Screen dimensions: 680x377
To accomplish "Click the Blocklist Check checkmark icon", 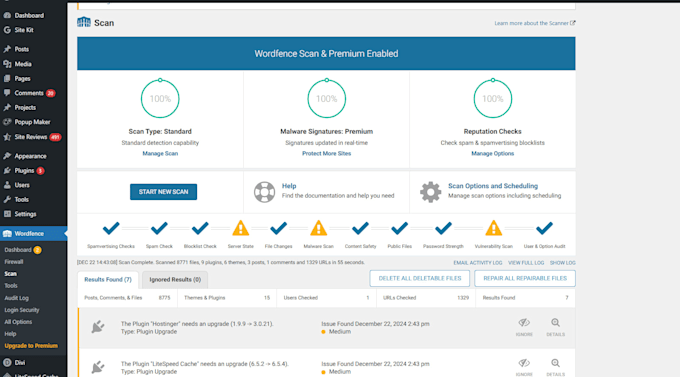I will [200, 228].
